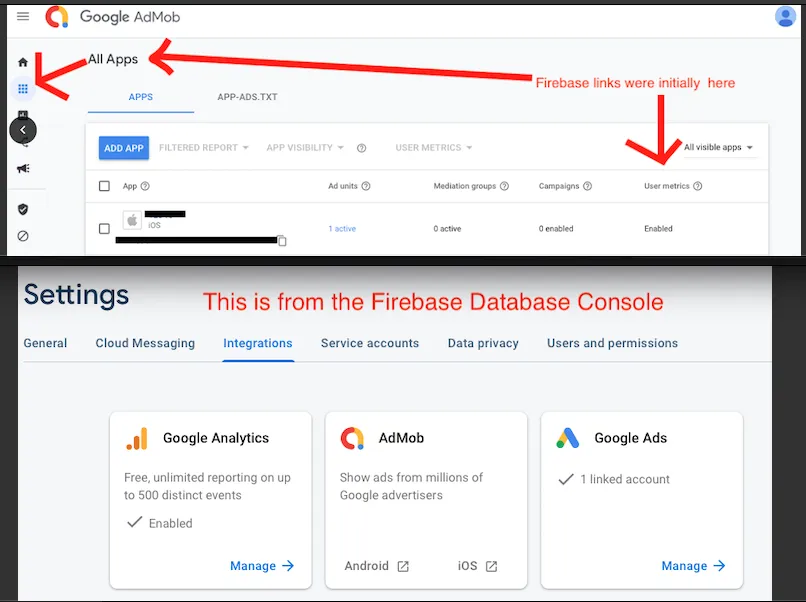Open the App Visibility dropdown
806x602 pixels.
pyautogui.click(x=305, y=148)
